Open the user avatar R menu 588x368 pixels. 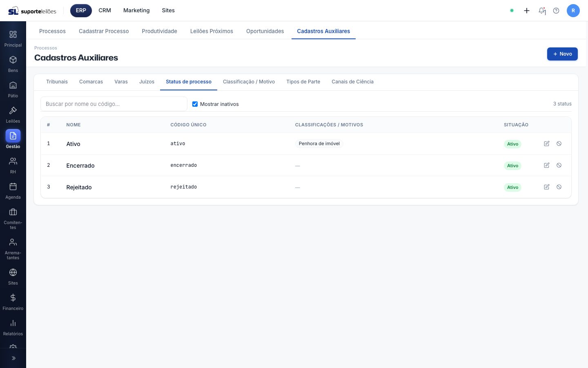573,11
